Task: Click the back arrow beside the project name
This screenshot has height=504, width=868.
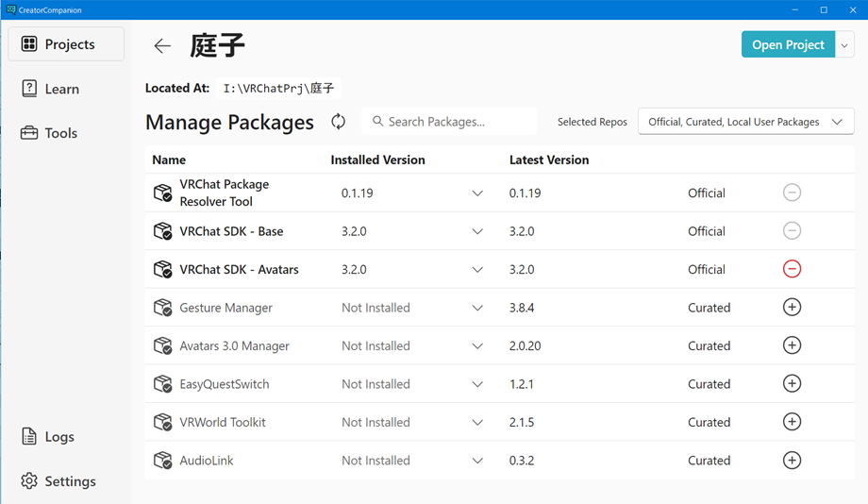Action: [162, 45]
